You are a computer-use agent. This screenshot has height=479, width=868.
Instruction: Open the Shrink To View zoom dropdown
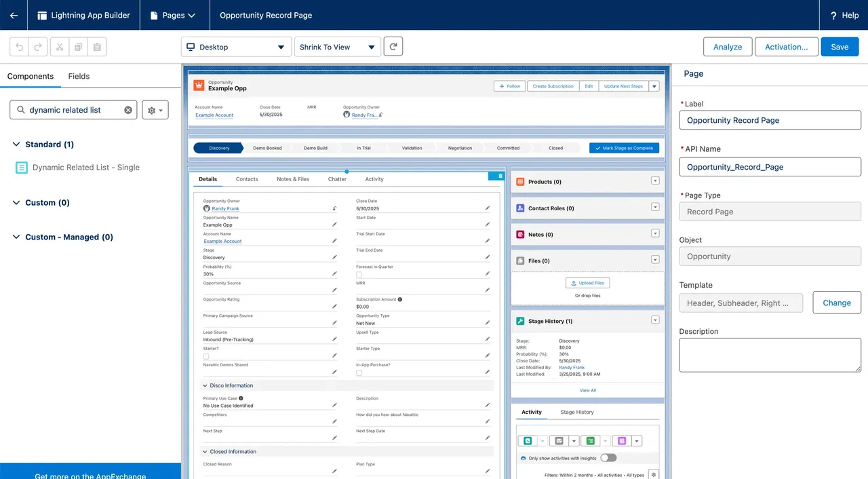(x=338, y=47)
